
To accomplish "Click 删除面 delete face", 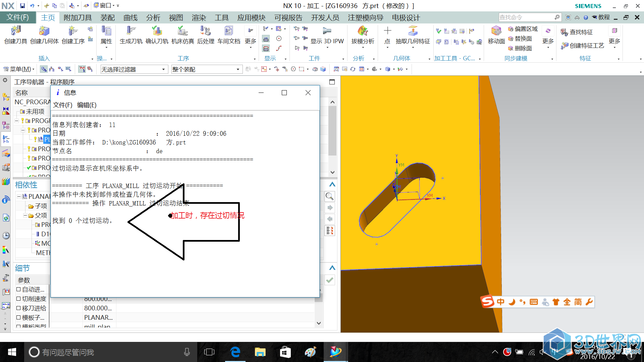I will [520, 49].
